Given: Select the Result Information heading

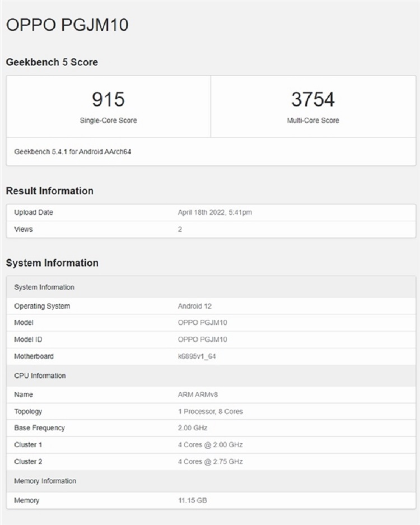Looking at the screenshot, I should click(x=49, y=191).
